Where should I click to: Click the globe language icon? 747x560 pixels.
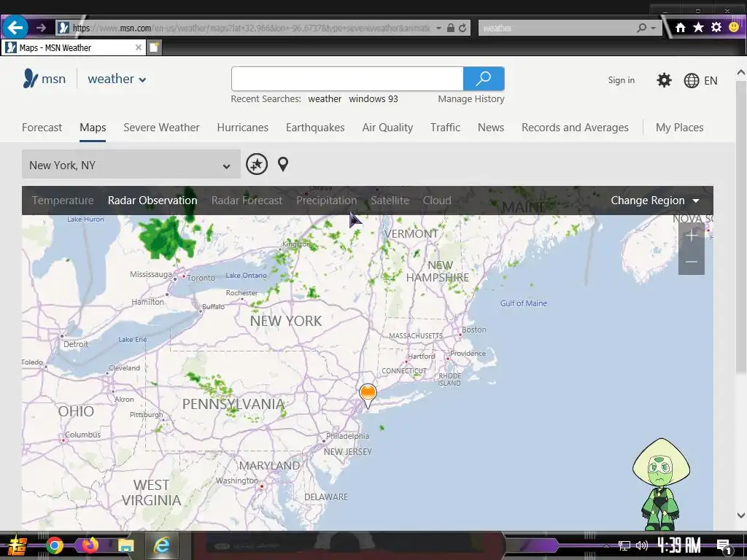692,80
